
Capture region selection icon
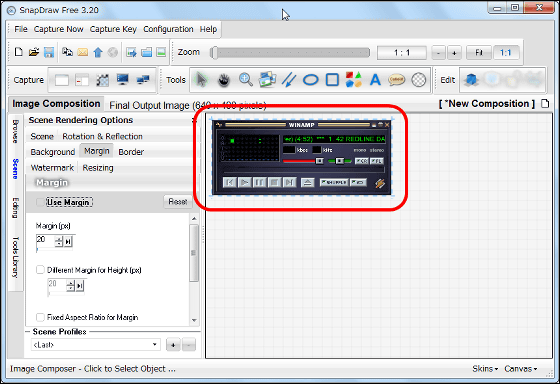click(102, 80)
